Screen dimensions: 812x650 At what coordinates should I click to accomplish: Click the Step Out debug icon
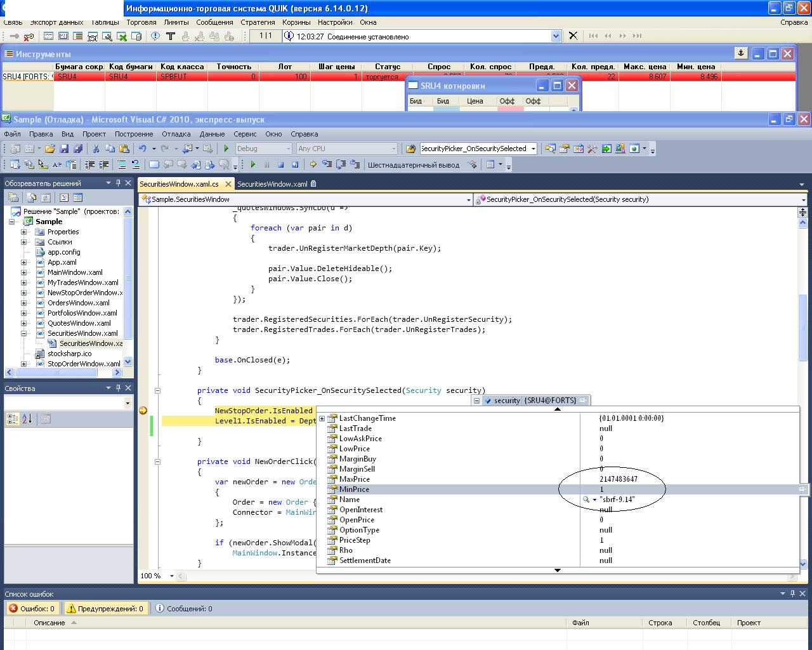coord(355,164)
